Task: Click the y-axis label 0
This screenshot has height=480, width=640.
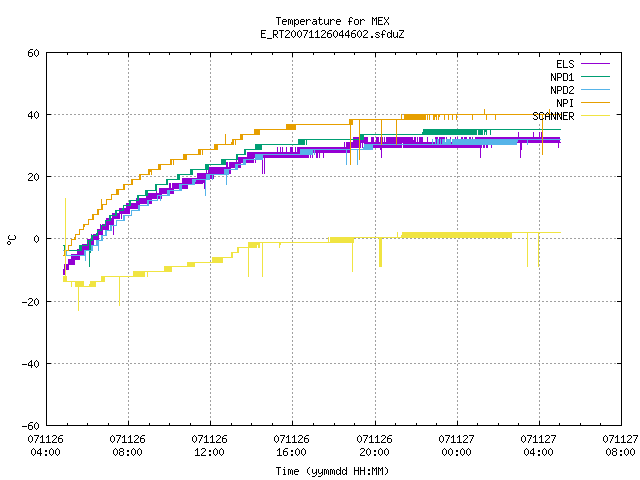Action: pos(36,239)
